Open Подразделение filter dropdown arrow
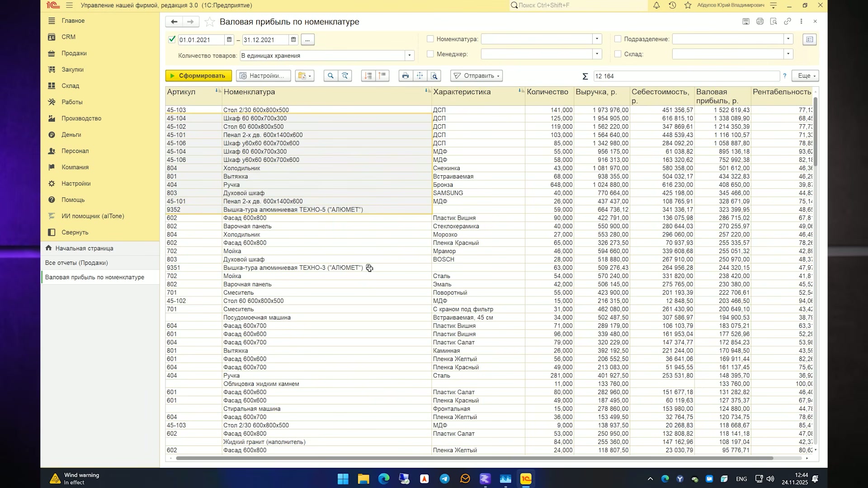 click(x=788, y=39)
